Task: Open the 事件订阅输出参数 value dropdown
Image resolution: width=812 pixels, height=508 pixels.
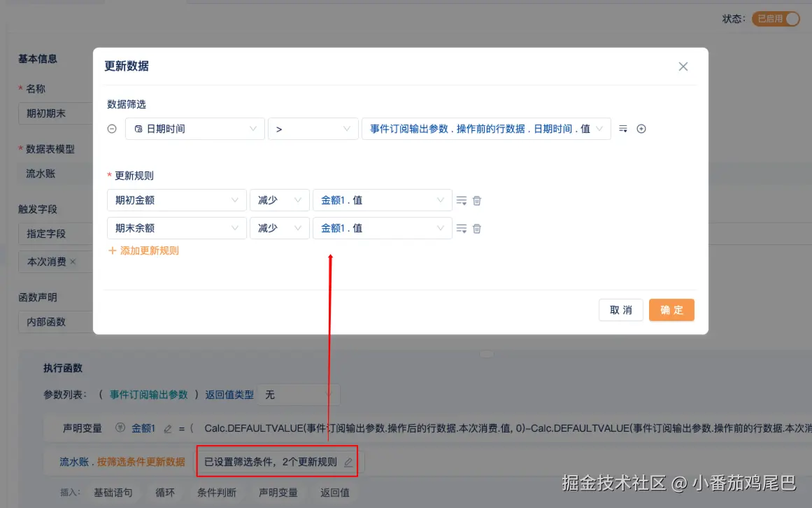Action: pyautogui.click(x=486, y=129)
